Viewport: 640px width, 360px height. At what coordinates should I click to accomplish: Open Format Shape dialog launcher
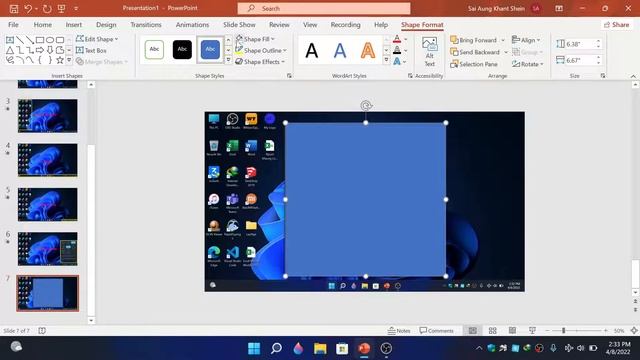pos(289,76)
